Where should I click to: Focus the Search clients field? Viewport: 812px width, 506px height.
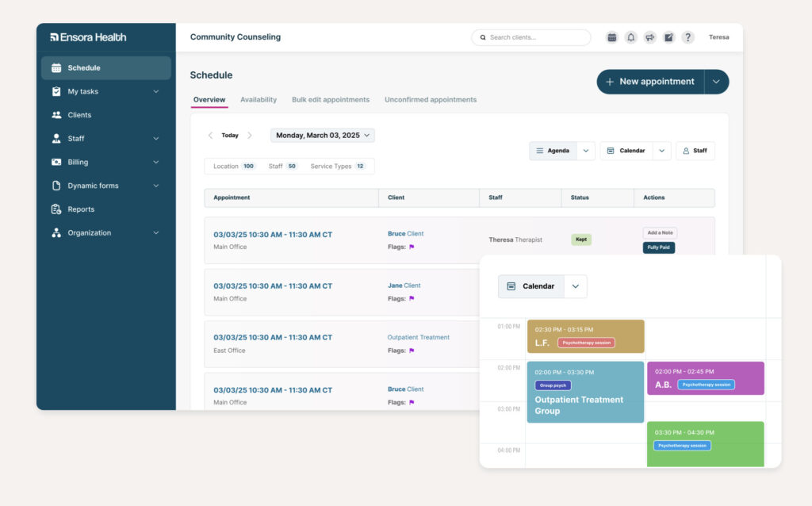tap(530, 37)
